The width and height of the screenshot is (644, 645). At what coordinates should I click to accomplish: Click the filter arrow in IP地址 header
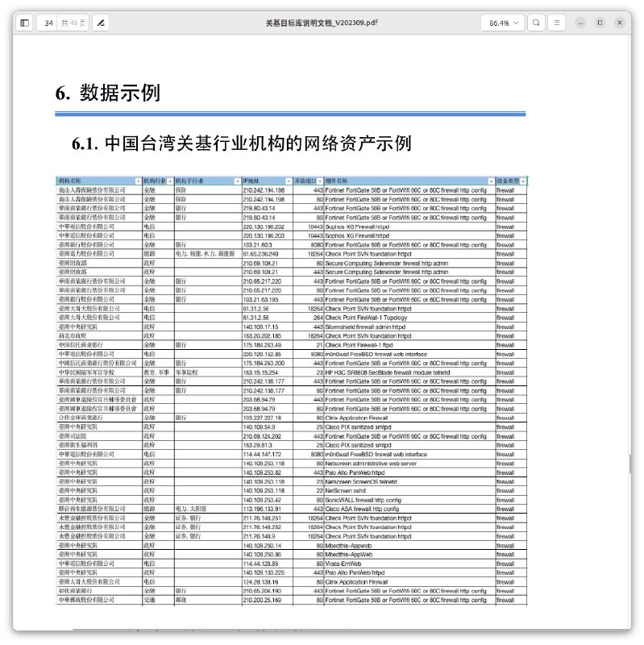pos(289,181)
